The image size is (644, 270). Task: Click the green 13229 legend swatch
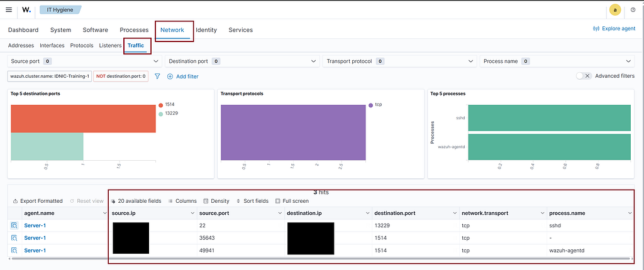[160, 114]
